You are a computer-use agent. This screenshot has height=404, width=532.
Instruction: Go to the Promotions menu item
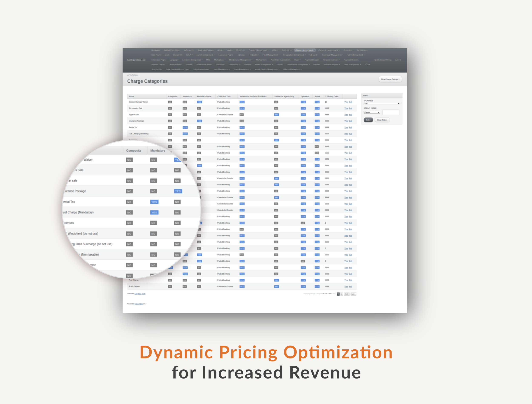pos(220,65)
